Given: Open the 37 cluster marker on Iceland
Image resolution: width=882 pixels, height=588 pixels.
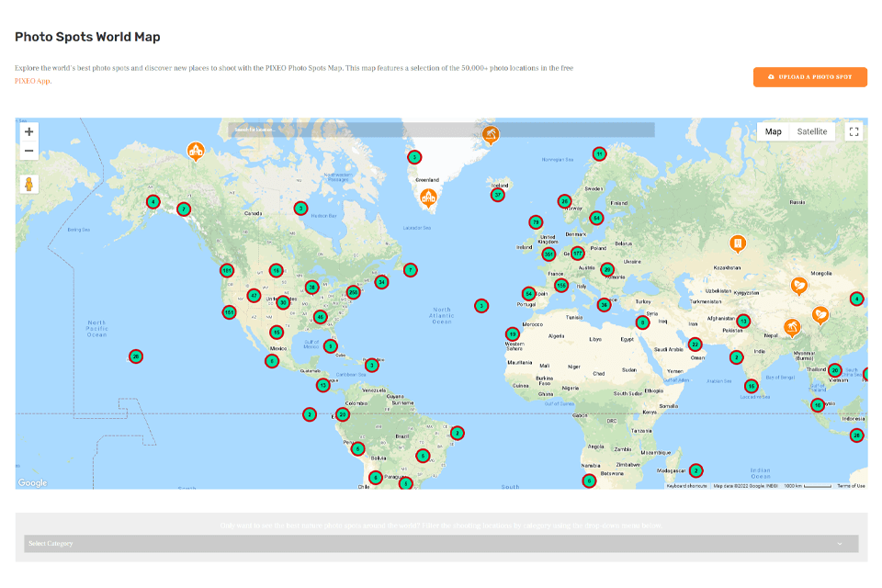Looking at the screenshot, I should (497, 196).
